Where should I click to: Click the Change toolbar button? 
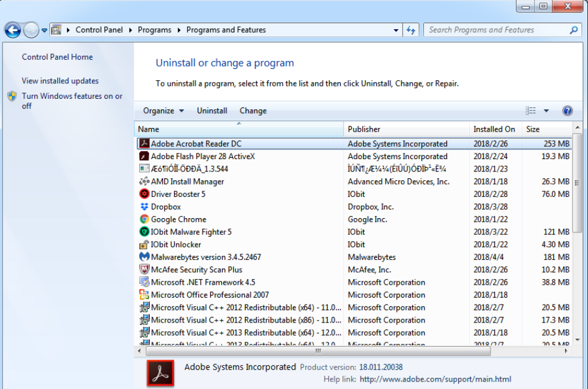(x=253, y=111)
